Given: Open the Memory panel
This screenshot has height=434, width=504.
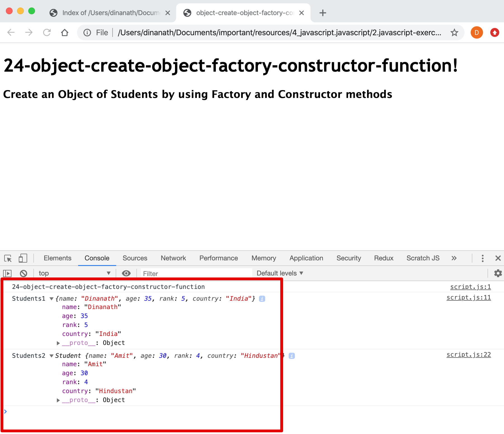Looking at the screenshot, I should click(x=264, y=258).
